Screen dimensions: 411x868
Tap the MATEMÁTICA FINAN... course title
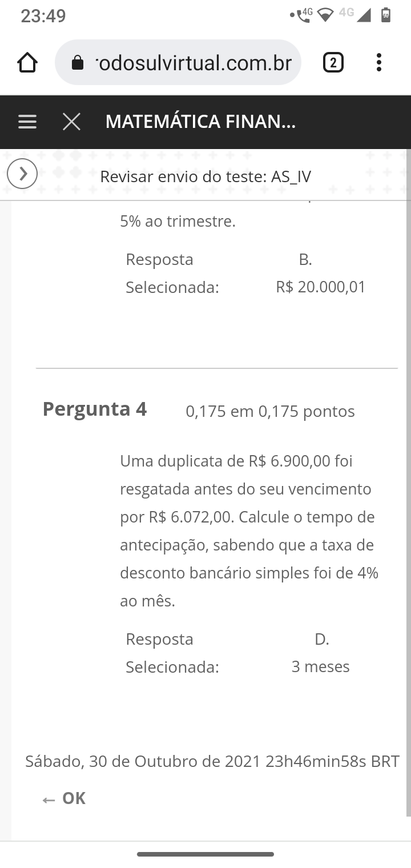[x=200, y=122]
